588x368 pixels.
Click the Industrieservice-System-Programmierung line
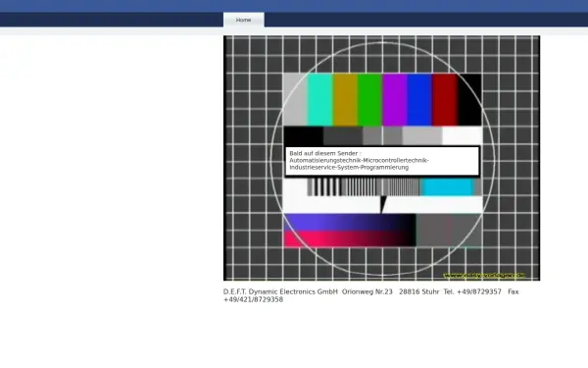click(x=349, y=168)
